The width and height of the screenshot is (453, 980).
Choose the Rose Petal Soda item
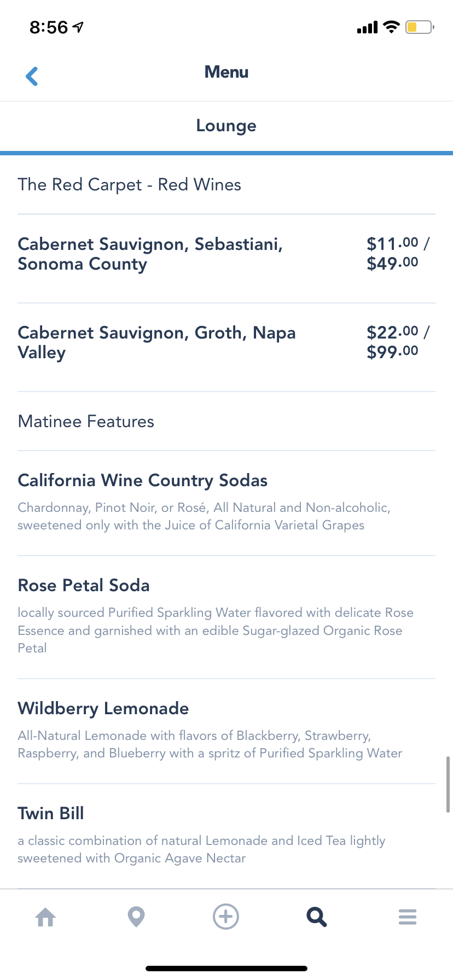[84, 586]
